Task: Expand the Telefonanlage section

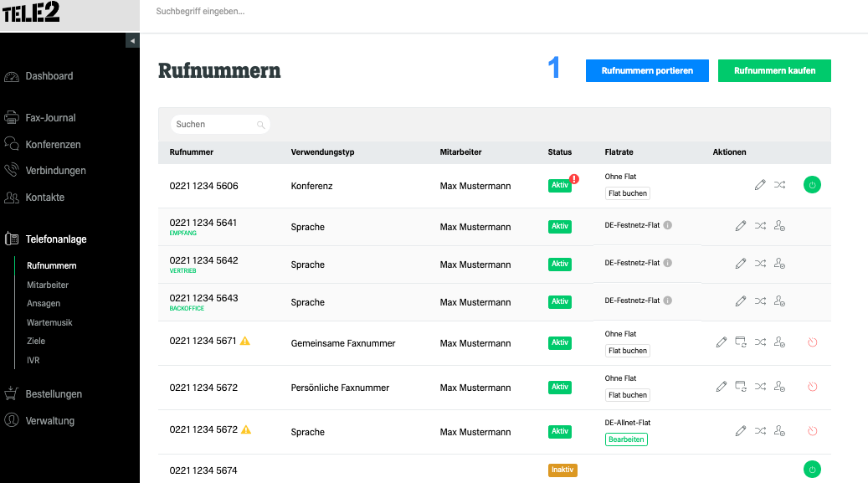Action: pos(56,239)
